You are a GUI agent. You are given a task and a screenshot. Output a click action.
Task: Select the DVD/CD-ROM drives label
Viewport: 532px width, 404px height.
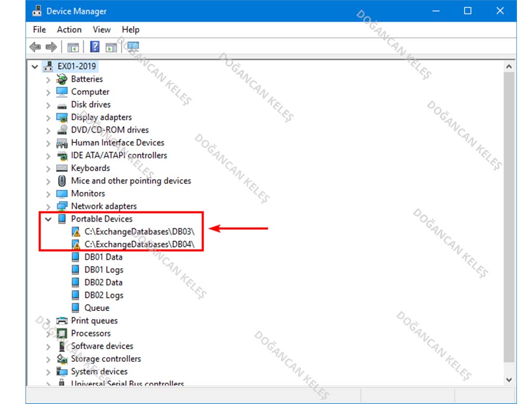click(110, 129)
